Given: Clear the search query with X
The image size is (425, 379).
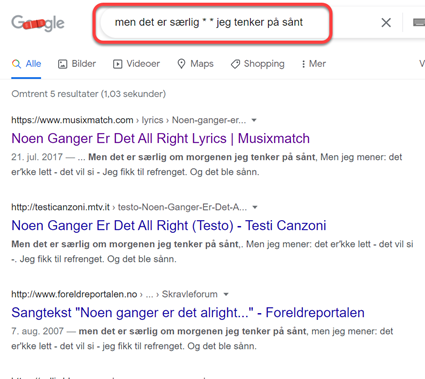Looking at the screenshot, I should (x=386, y=23).
